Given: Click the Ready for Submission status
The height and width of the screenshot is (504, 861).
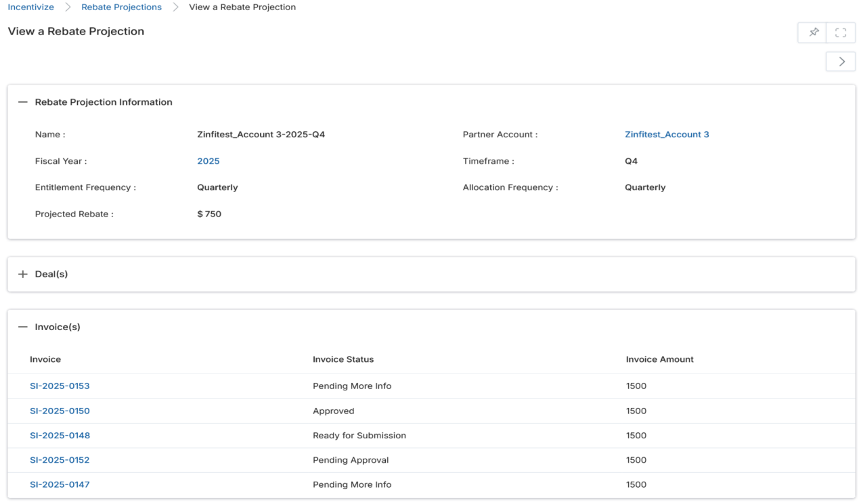Looking at the screenshot, I should pos(359,436).
